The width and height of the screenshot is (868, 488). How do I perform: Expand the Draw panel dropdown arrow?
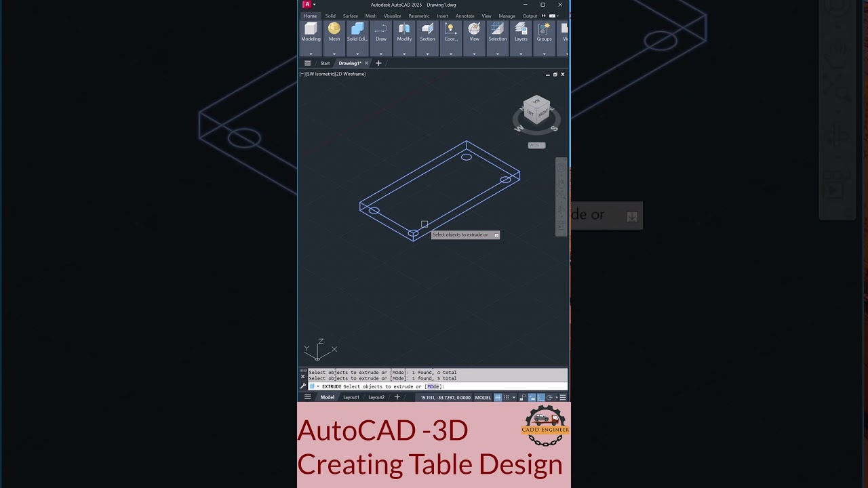pos(381,53)
